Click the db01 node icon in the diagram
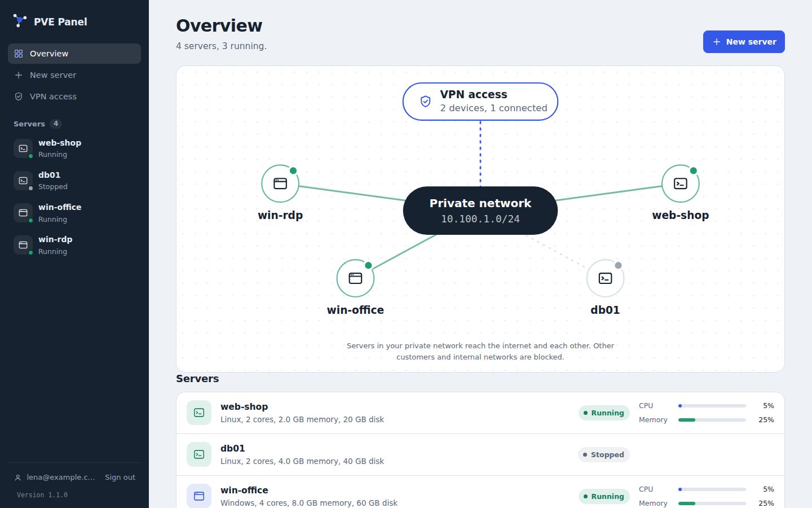This screenshot has height=508, width=812. [605, 278]
